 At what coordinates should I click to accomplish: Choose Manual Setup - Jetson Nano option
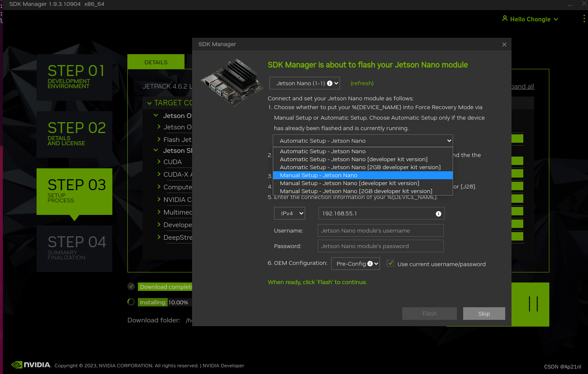(363, 175)
